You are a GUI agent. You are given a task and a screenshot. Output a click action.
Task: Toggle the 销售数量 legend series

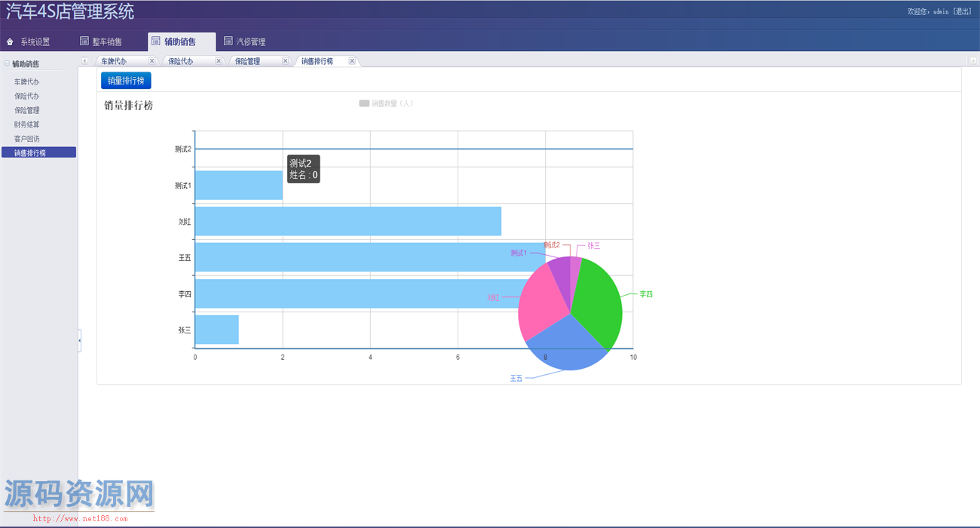(364, 103)
